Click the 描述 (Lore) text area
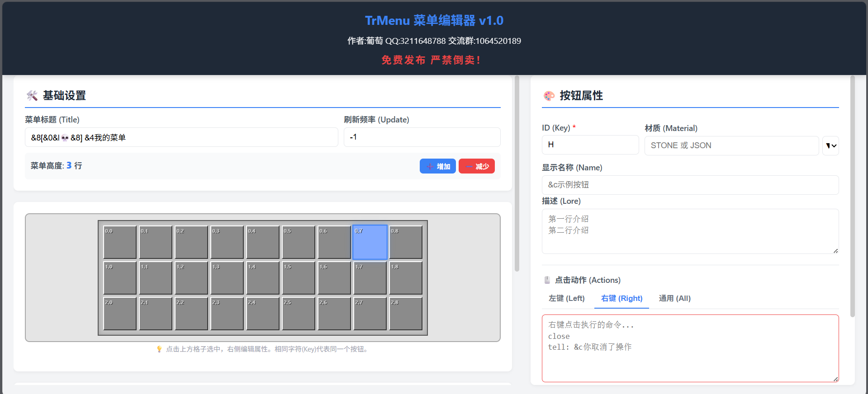Image resolution: width=868 pixels, height=394 pixels. pos(690,231)
